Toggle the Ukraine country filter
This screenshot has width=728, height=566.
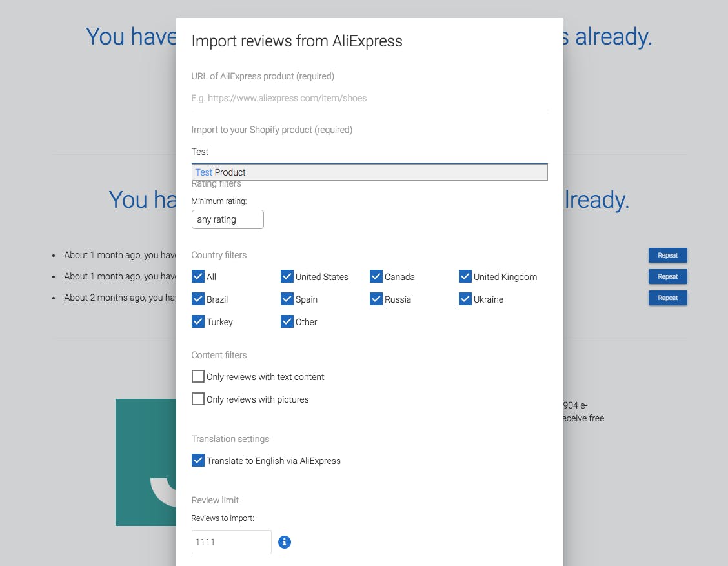(465, 299)
